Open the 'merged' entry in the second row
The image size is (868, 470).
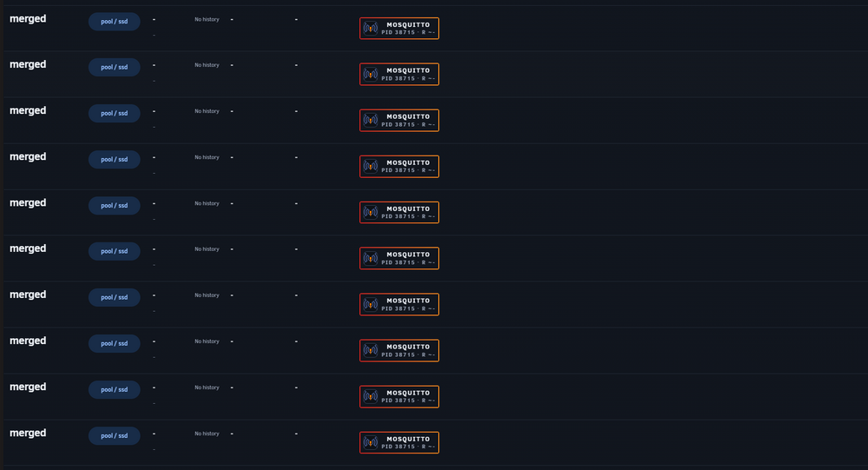pos(28,65)
